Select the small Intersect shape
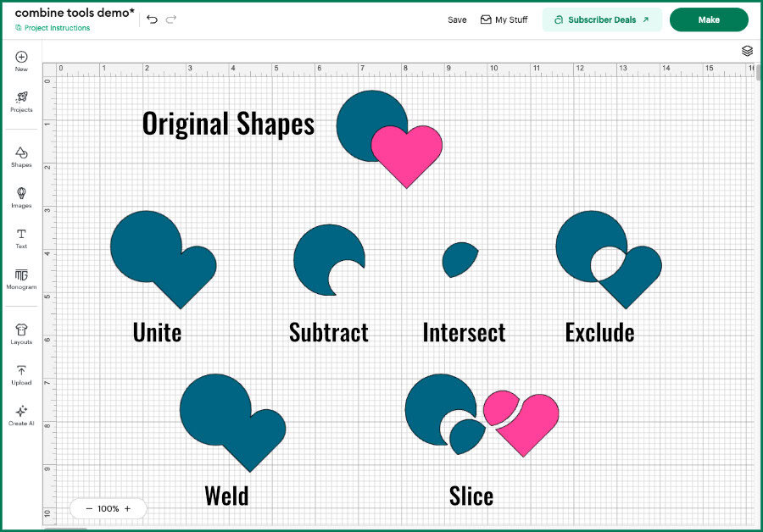Screen dimensions: 763x532 [x=459, y=260]
